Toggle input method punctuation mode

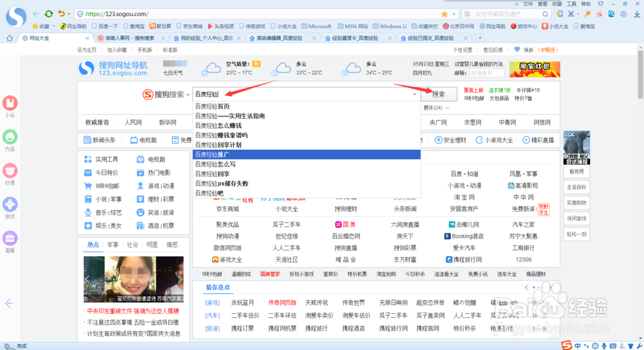click(587, 346)
